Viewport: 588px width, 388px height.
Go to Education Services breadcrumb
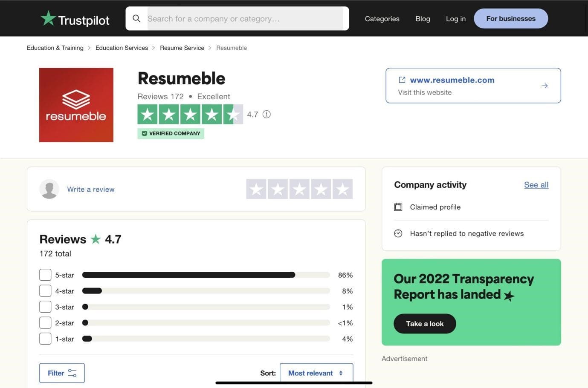122,48
